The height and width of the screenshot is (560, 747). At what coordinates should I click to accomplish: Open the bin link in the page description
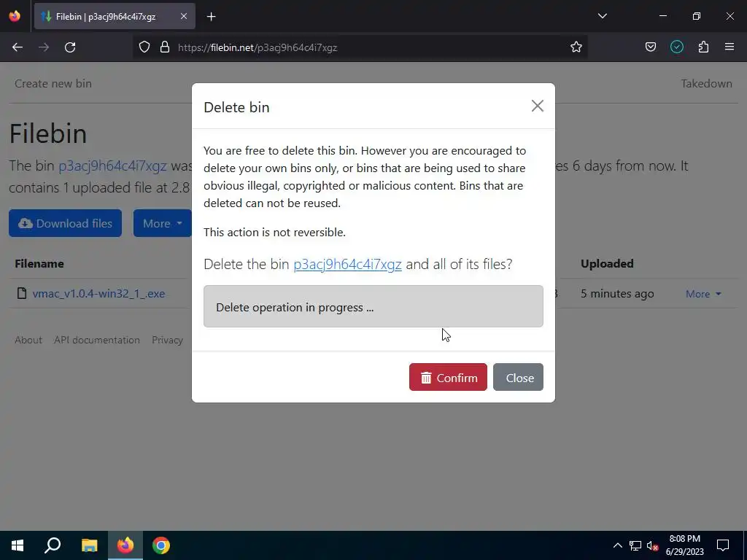point(112,166)
